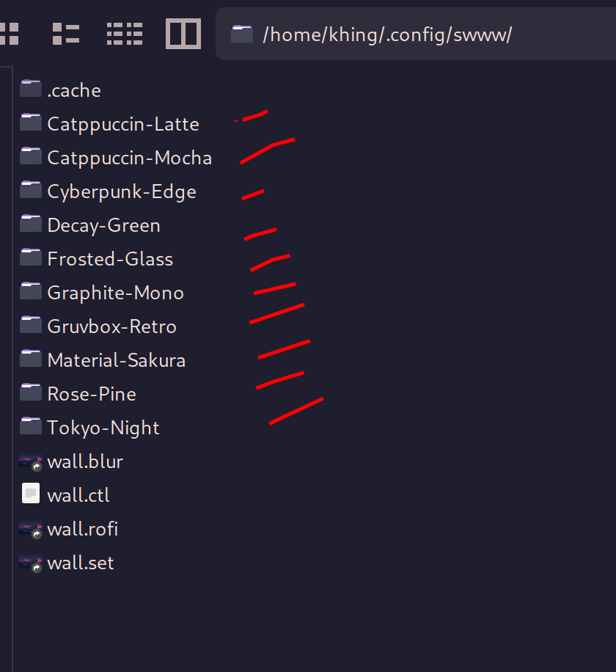The width and height of the screenshot is (616, 672).
Task: Click the .cache folder icon
Action: (31, 88)
